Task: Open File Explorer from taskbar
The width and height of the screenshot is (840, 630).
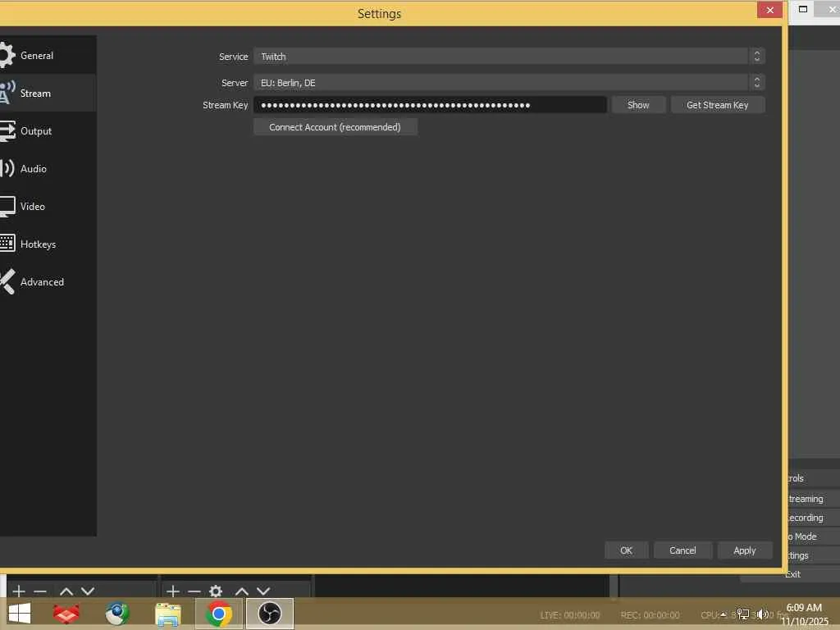Action: 167,614
